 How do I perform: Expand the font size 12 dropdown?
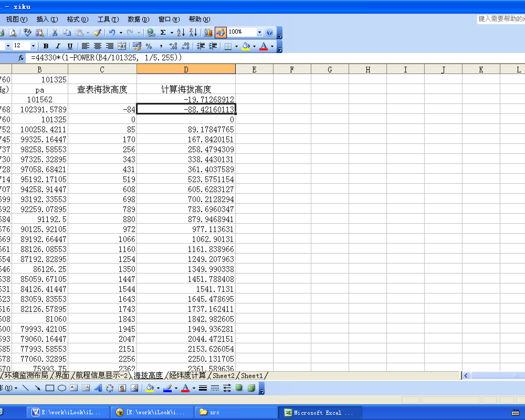pos(33,46)
